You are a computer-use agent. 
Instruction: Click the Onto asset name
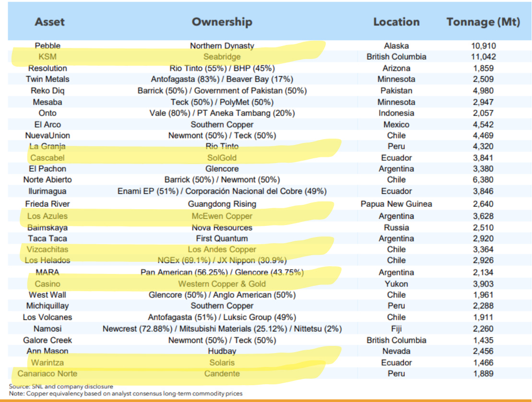tap(47, 113)
